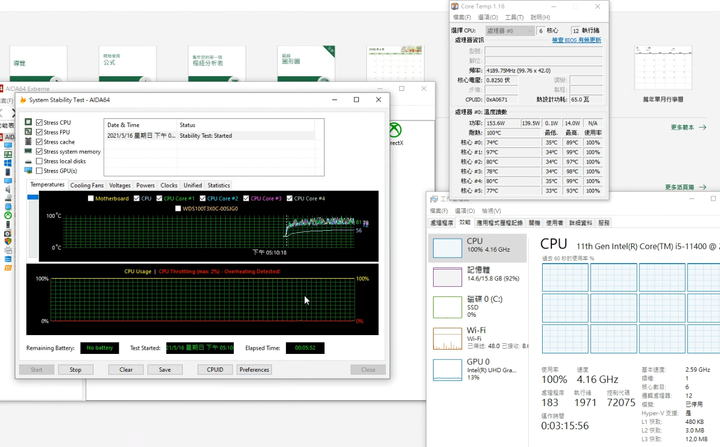Switch to Task Manager 處理程序 tab

(x=442, y=223)
